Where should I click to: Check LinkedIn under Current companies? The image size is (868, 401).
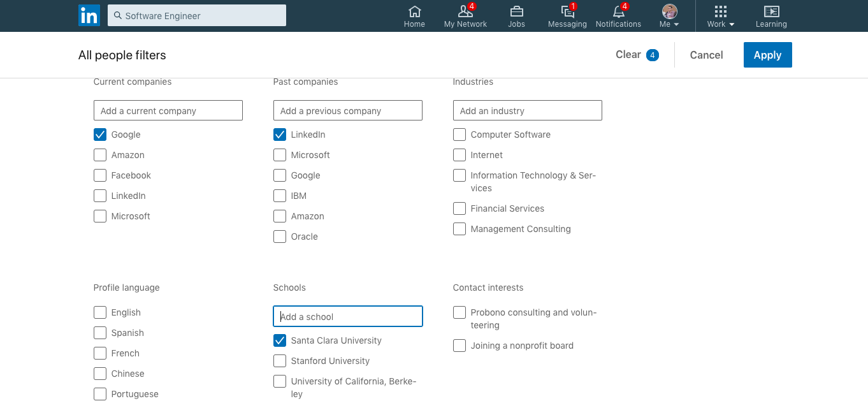[x=100, y=196]
